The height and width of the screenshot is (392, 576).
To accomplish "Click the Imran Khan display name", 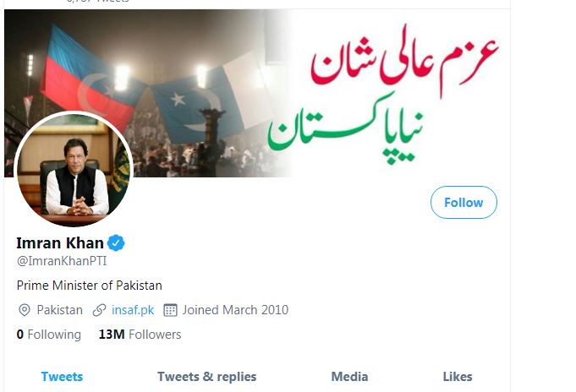I will [x=60, y=243].
